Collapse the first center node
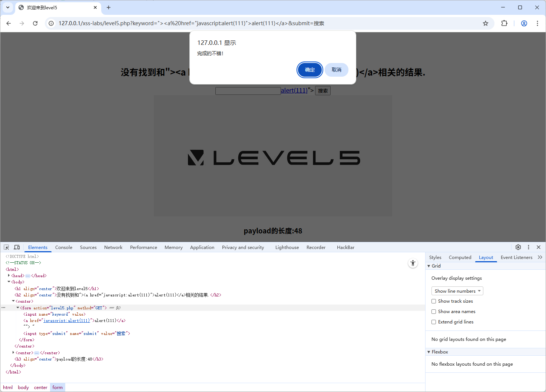 13,301
